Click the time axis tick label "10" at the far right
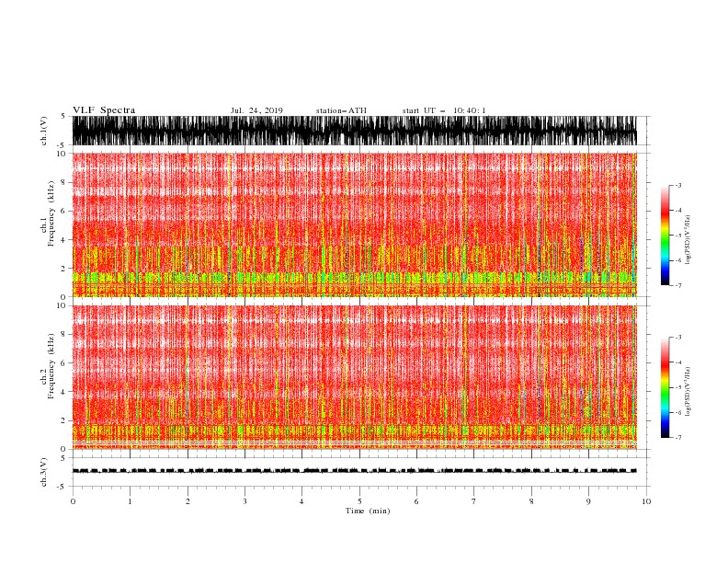728x563 pixels. click(x=646, y=501)
